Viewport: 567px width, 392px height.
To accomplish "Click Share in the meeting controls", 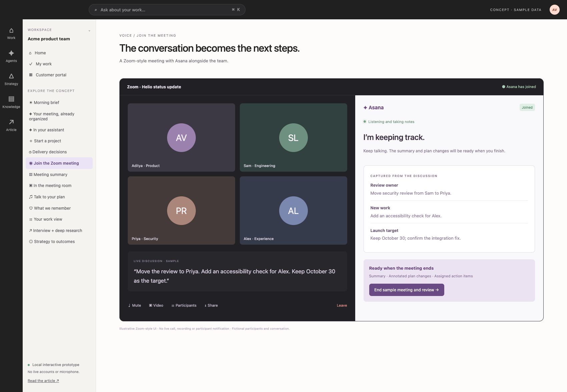I will pos(211,305).
